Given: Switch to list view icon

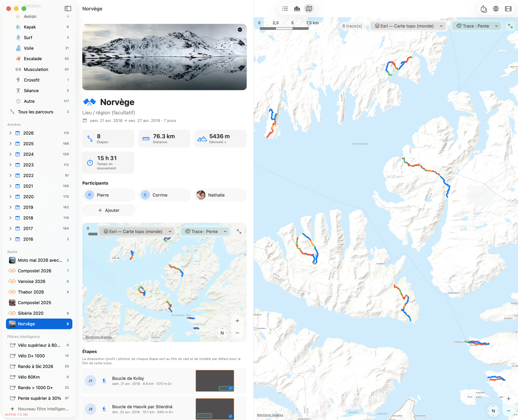Looking at the screenshot, I should click(285, 9).
